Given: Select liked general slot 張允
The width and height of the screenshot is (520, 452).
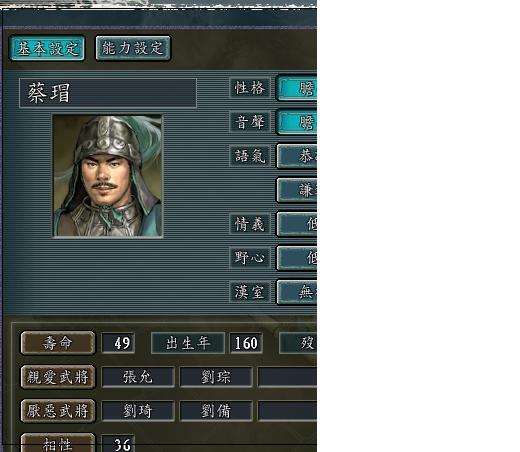Looking at the screenshot, I should (138, 377).
